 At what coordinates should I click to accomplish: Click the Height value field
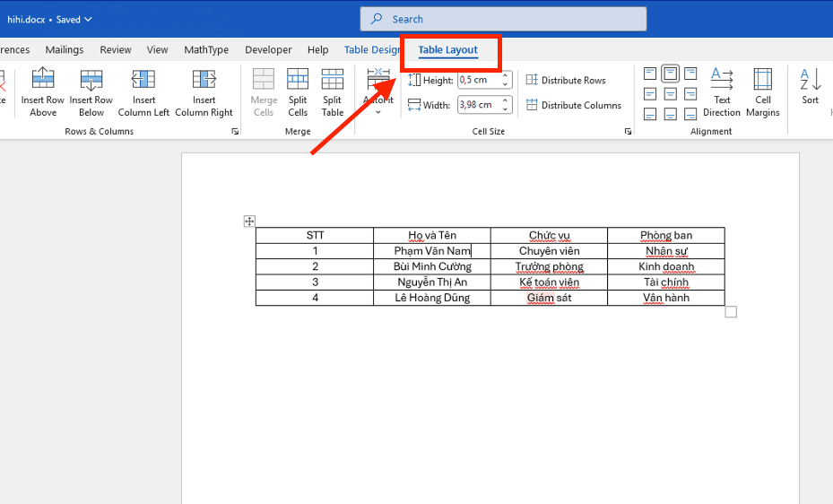click(x=479, y=80)
